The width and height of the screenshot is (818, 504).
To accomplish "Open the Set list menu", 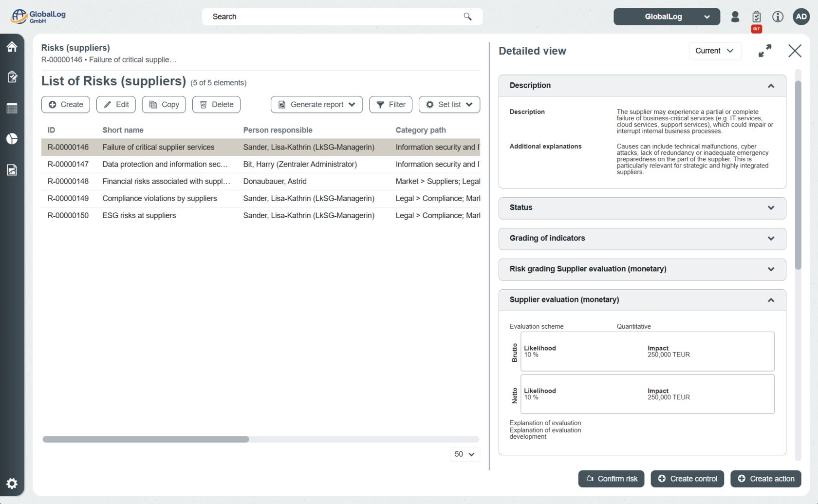I will point(449,105).
